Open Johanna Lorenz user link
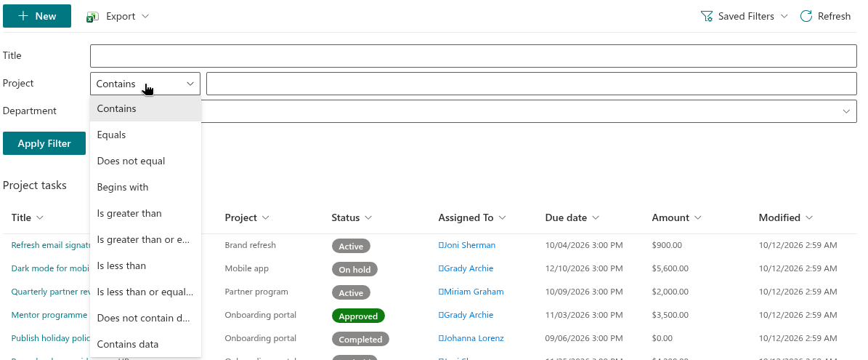Image resolution: width=868 pixels, height=360 pixels. (x=471, y=338)
